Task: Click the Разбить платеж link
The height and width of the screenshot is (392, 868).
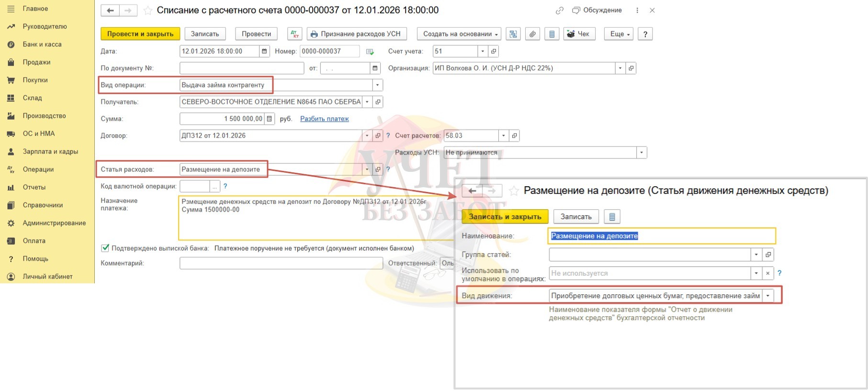Action: click(x=324, y=119)
